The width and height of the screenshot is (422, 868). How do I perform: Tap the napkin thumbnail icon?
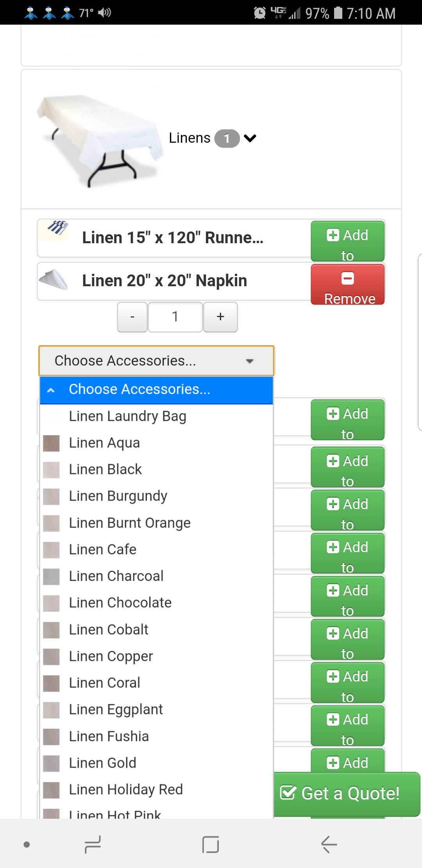tap(54, 280)
